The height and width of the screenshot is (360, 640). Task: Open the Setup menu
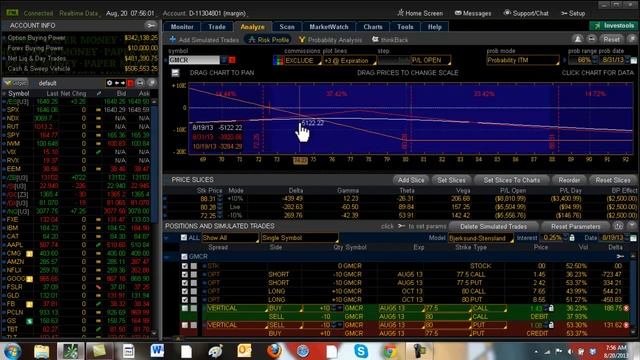(x=573, y=13)
